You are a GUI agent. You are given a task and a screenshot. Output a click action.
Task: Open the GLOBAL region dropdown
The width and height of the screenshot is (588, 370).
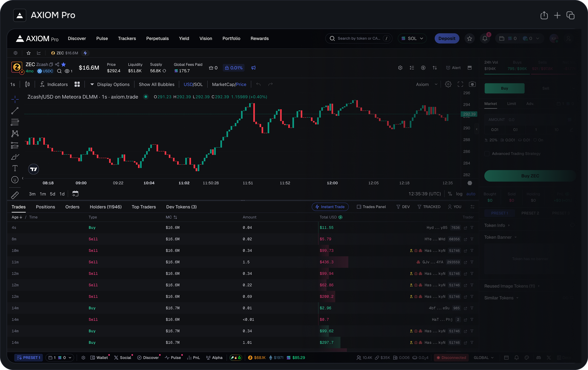click(x=483, y=358)
